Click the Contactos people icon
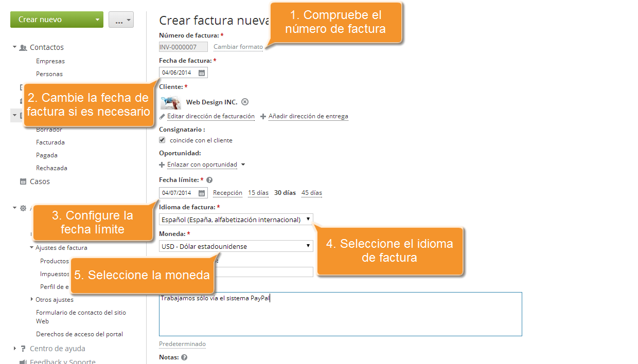 23,47
